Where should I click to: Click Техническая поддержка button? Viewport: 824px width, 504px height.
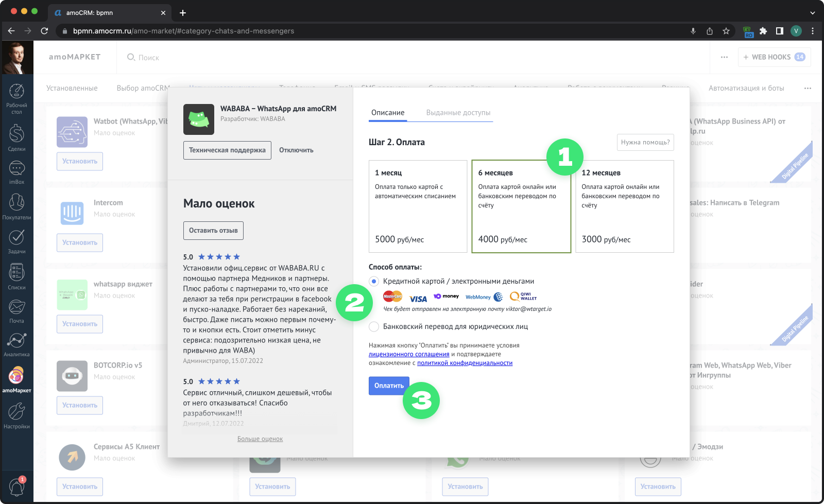[x=227, y=150]
